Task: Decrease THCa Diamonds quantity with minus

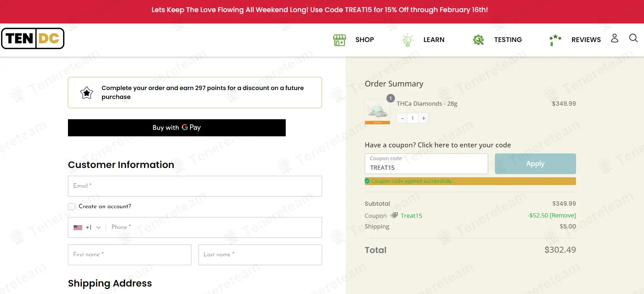Action: point(402,118)
